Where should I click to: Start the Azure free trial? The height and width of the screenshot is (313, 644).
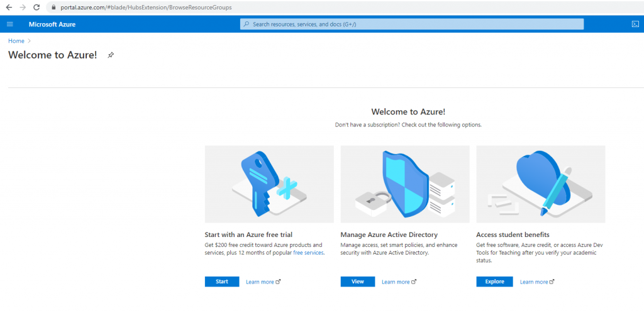pos(222,282)
